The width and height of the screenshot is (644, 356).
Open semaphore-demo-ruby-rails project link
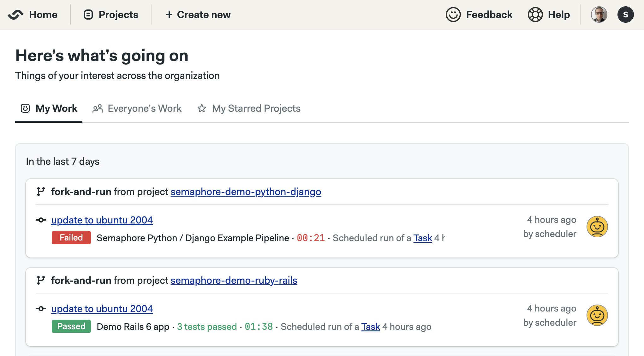[234, 281]
